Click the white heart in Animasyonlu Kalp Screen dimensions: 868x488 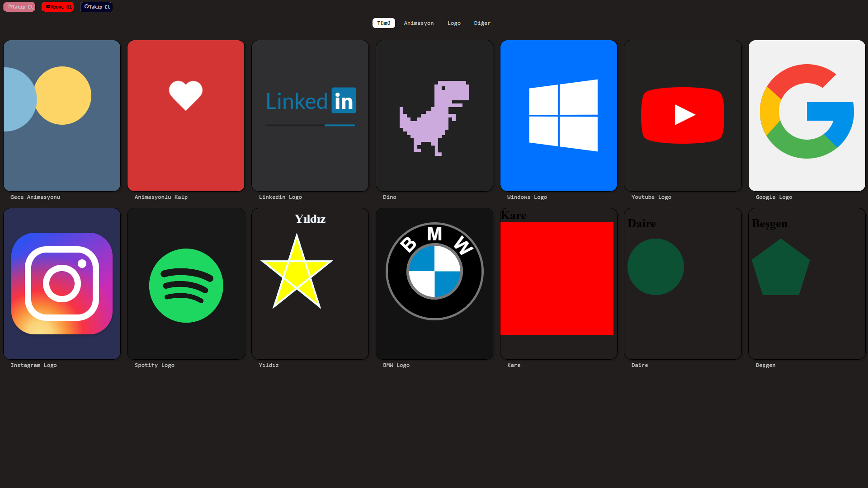point(186,95)
